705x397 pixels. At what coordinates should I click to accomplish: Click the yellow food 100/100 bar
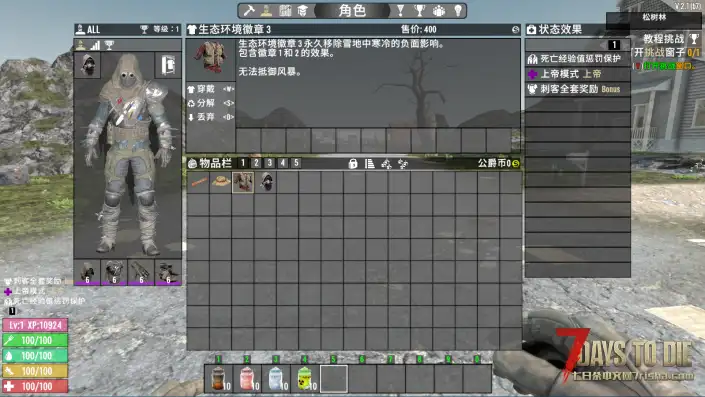click(35, 371)
